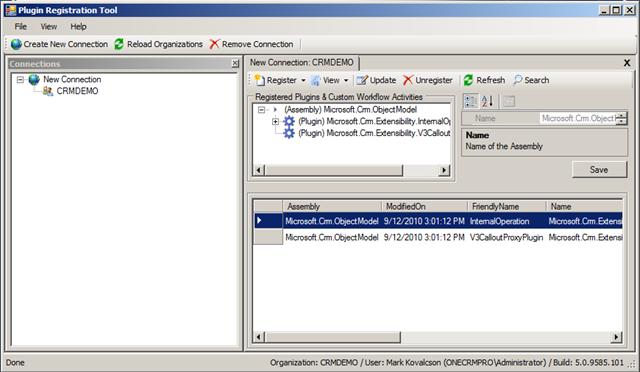Click the Property Pages icon
Viewport: 640px width, 372px height.
[509, 101]
